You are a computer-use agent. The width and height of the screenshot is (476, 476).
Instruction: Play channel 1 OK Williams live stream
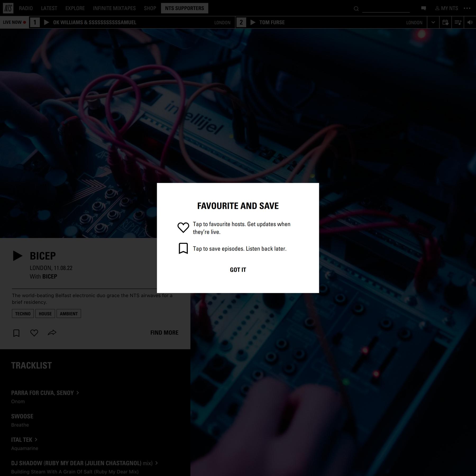47,22
